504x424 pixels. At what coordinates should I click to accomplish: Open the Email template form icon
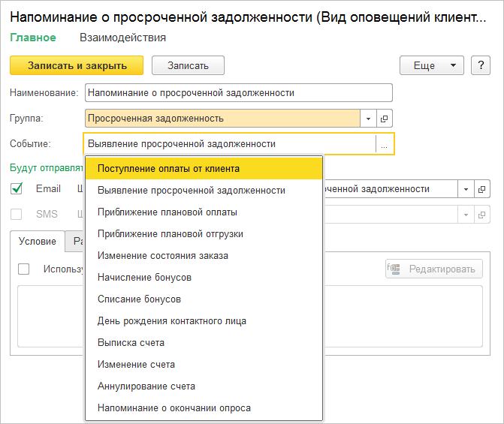click(482, 189)
